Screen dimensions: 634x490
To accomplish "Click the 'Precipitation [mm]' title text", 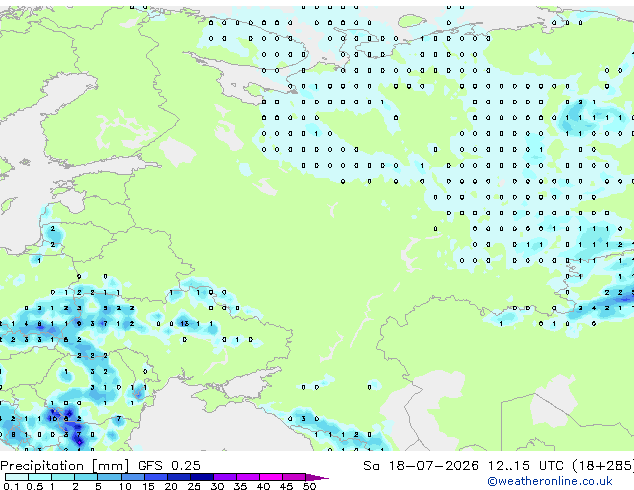I will 65,466.
